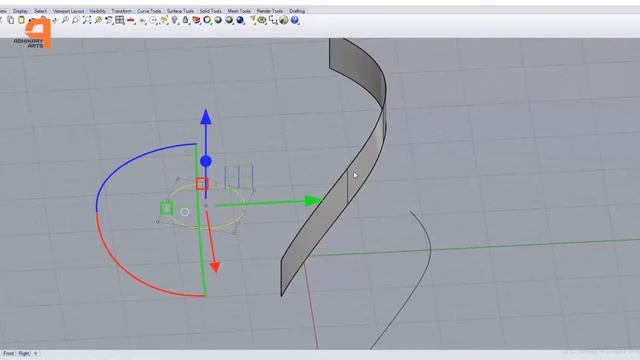Viewport: 640px width, 360px height.
Task: Click the gumball blue up arrow
Action: point(206,117)
